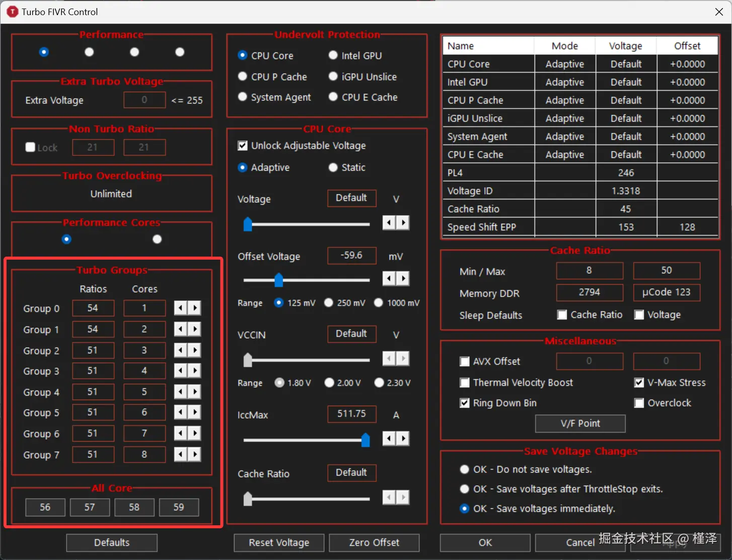Increase Group 0 ratio with right arrow

click(x=195, y=308)
